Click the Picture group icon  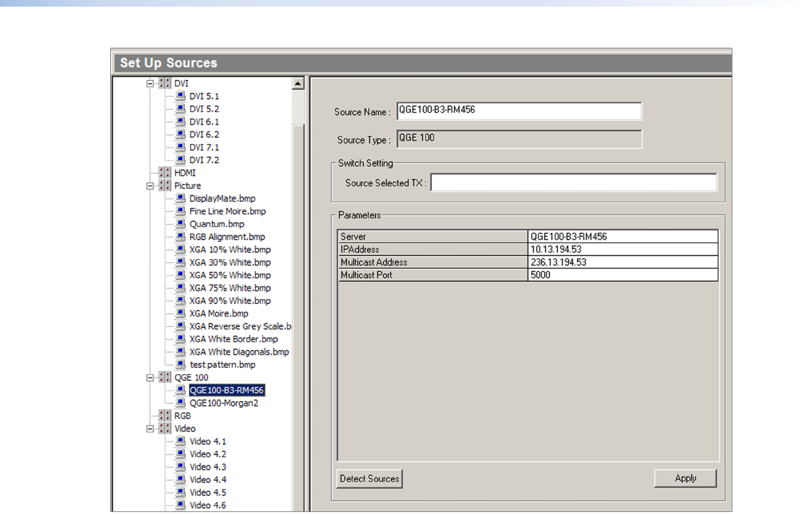click(x=165, y=186)
